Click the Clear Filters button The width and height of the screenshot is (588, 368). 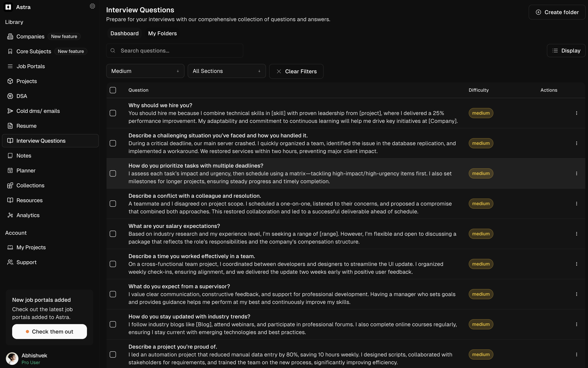click(296, 71)
